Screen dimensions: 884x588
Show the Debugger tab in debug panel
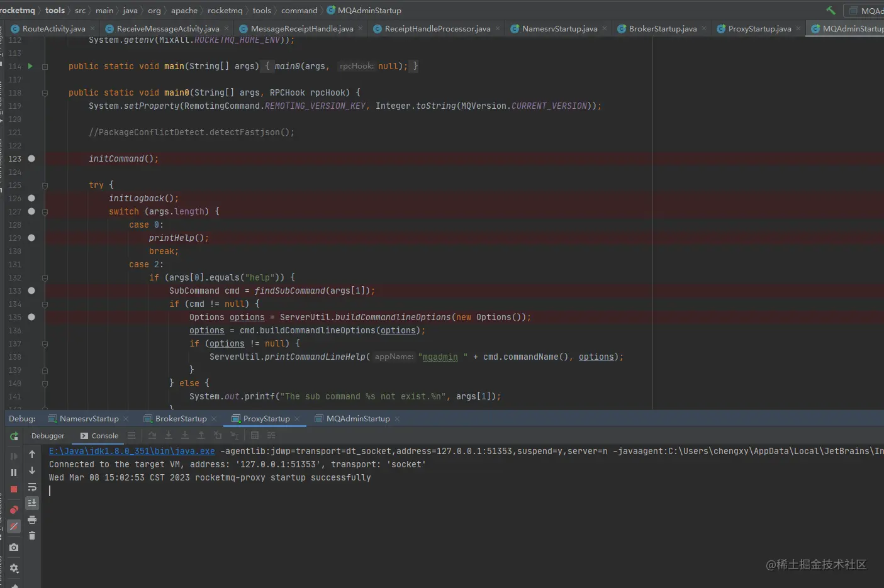pyautogui.click(x=48, y=436)
